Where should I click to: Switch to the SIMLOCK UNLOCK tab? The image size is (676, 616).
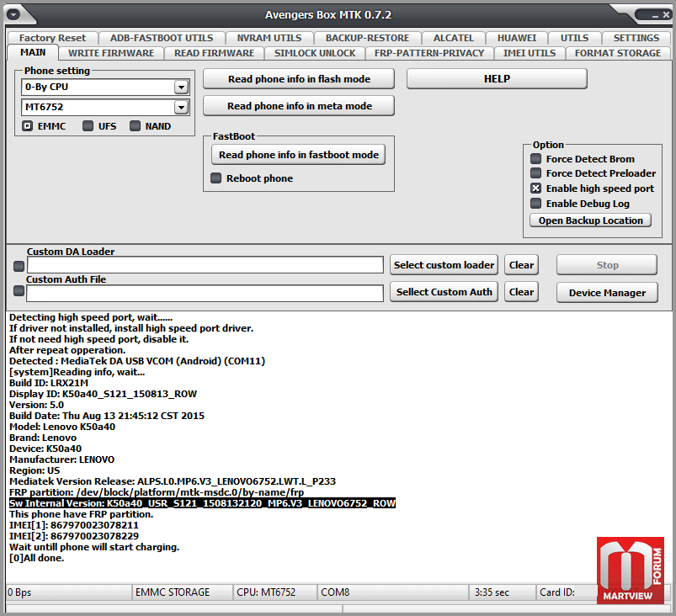[315, 53]
